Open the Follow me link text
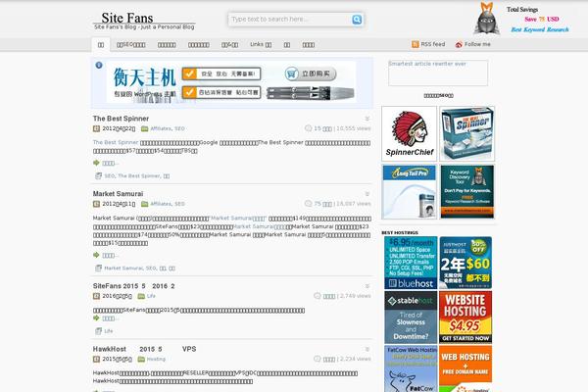This screenshot has height=392, width=588. (x=477, y=44)
